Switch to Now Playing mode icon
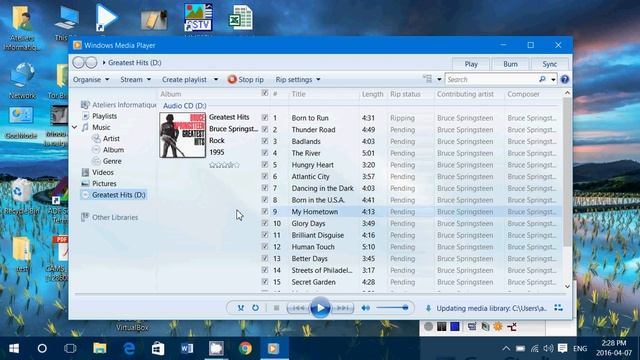Image resolution: width=640 pixels, height=360 pixels. pyautogui.click(x=558, y=308)
